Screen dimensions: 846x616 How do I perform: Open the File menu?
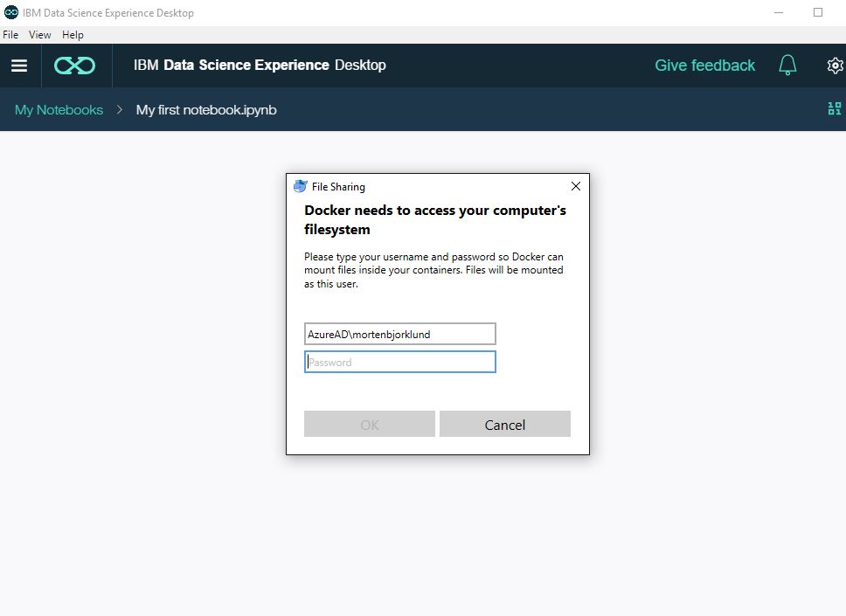[x=10, y=34]
